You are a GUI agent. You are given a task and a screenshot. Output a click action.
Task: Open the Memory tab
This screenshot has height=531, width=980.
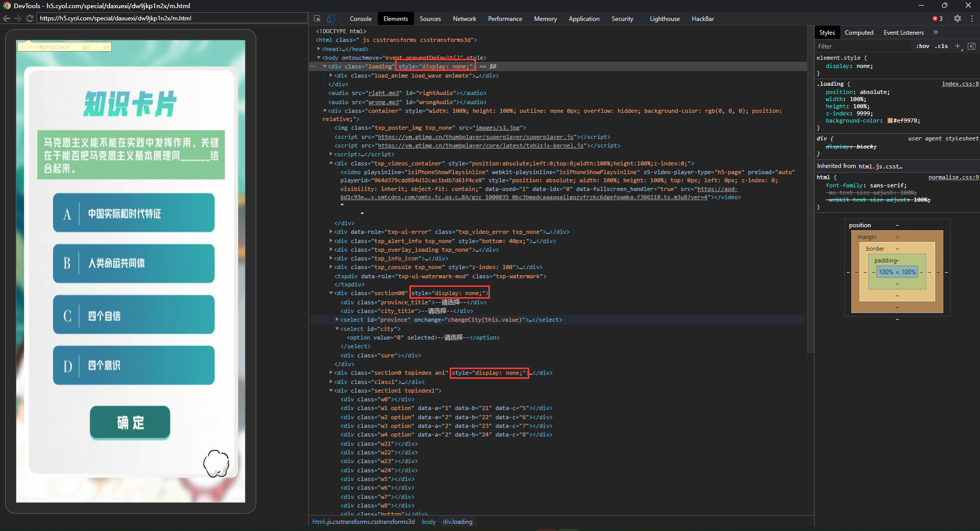(545, 18)
